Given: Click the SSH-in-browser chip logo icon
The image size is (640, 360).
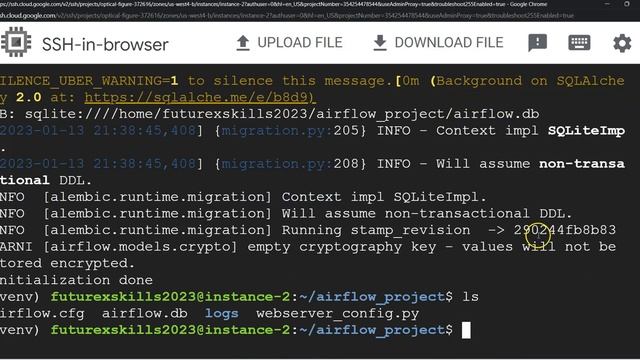Looking at the screenshot, I should [x=16, y=42].
